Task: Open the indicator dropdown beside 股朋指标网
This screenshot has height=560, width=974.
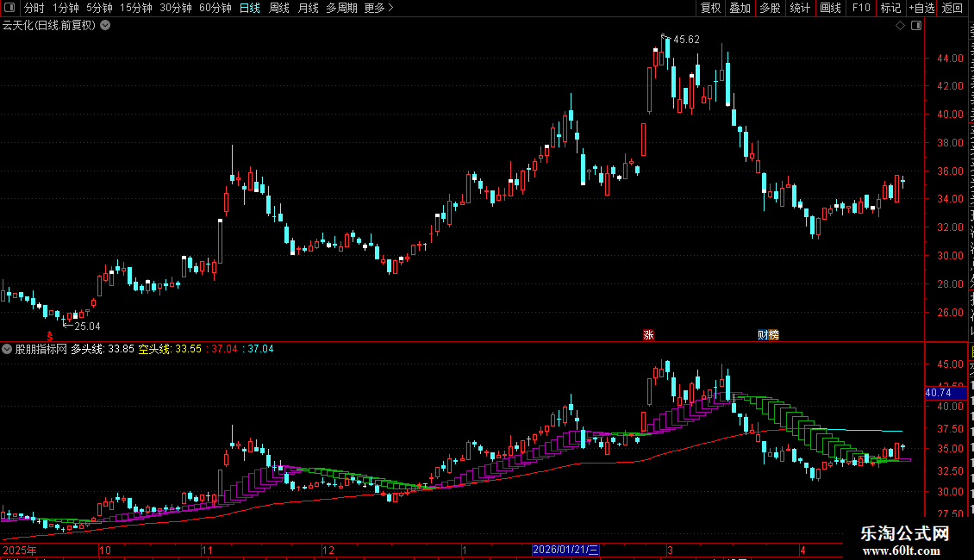Action: pos(7,349)
